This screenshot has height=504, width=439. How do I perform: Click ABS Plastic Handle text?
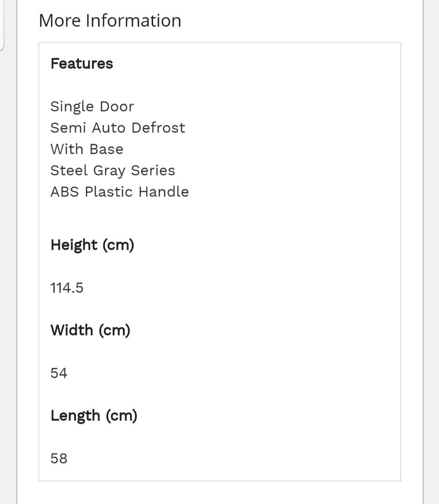point(120,192)
